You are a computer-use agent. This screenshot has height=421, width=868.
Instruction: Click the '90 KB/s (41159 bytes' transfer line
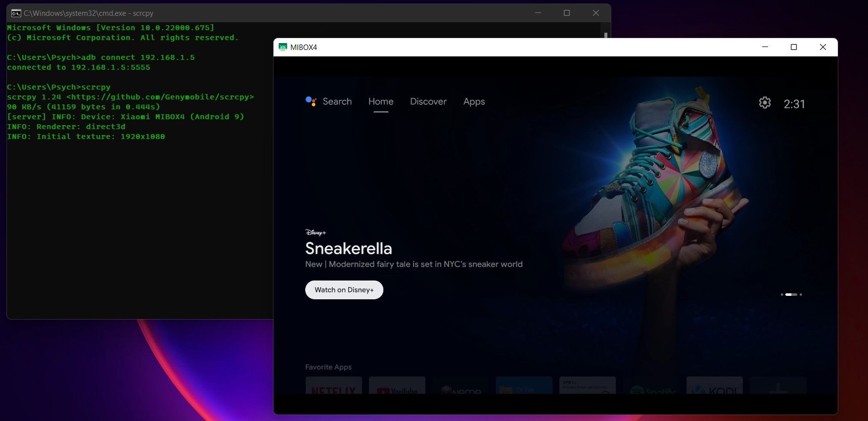[x=84, y=107]
